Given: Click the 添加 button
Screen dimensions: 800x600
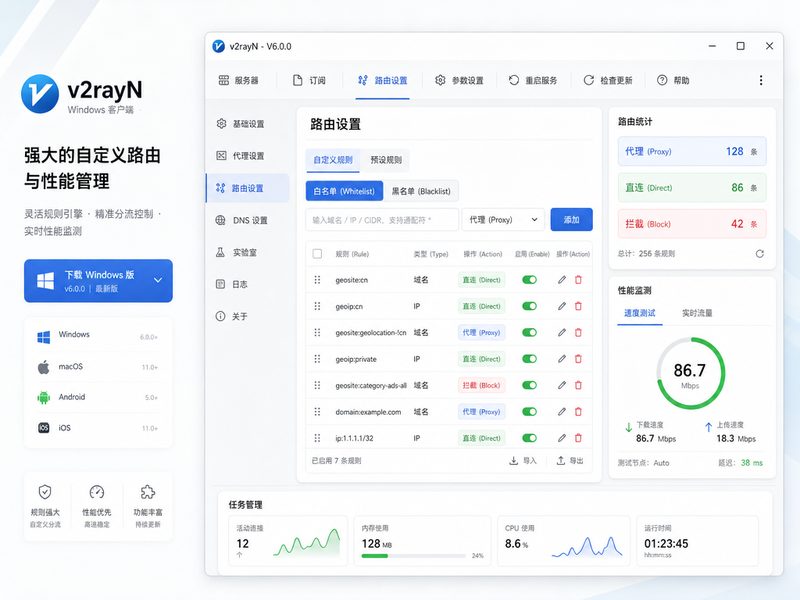Looking at the screenshot, I should point(571,219).
